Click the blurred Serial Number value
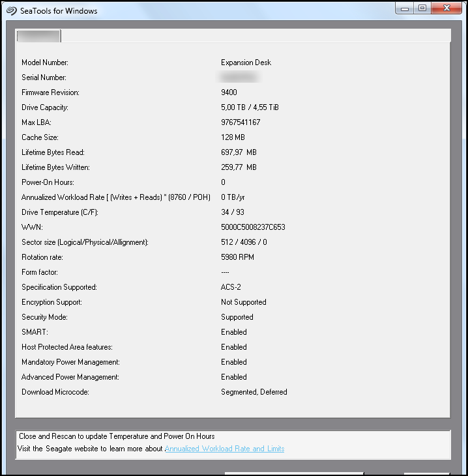The width and height of the screenshot is (468, 476). (x=239, y=77)
